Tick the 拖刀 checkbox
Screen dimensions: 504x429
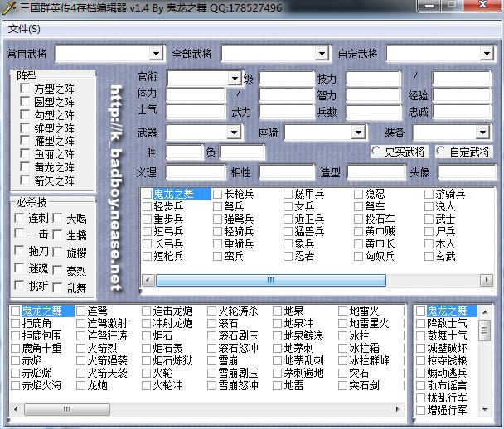pos(19,251)
